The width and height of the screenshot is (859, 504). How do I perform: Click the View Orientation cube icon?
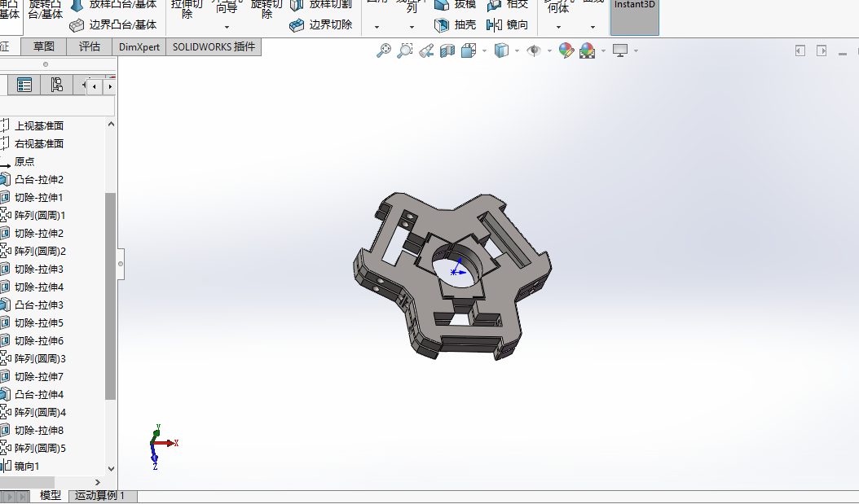coord(469,51)
